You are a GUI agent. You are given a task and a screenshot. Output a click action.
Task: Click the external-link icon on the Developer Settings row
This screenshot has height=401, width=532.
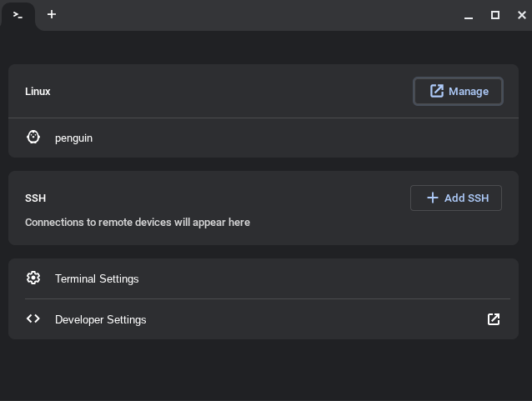[494, 319]
